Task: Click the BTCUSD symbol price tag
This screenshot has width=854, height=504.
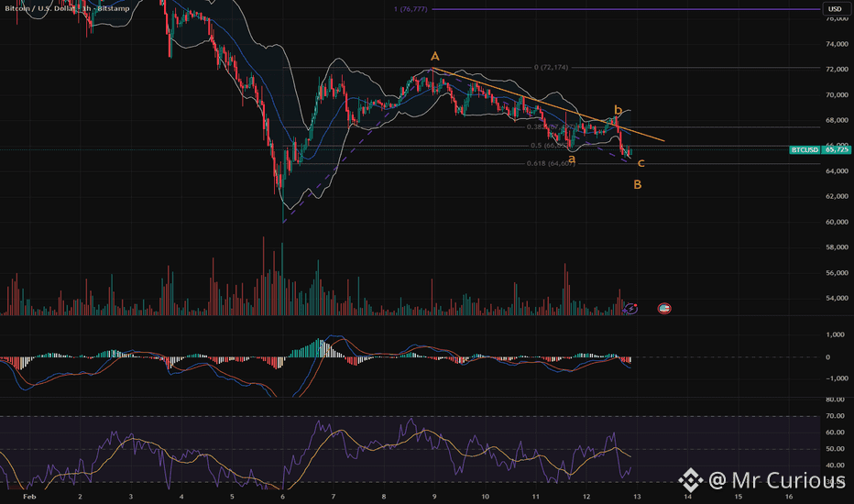Action: 805,149
